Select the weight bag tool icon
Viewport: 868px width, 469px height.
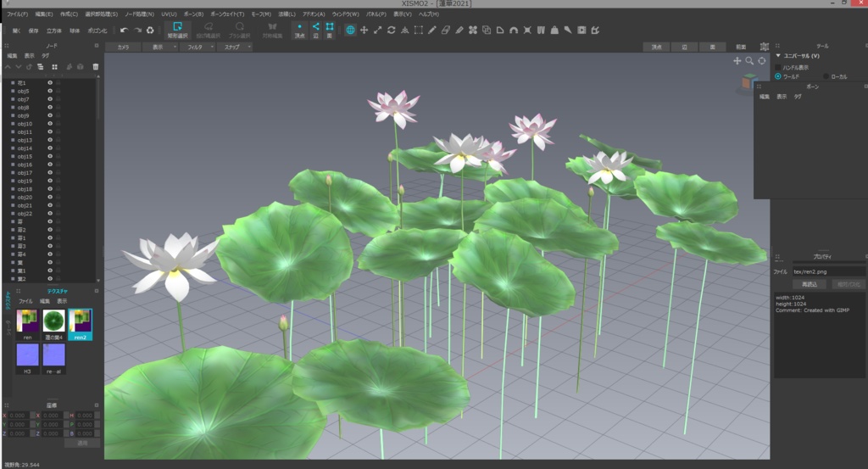554,30
